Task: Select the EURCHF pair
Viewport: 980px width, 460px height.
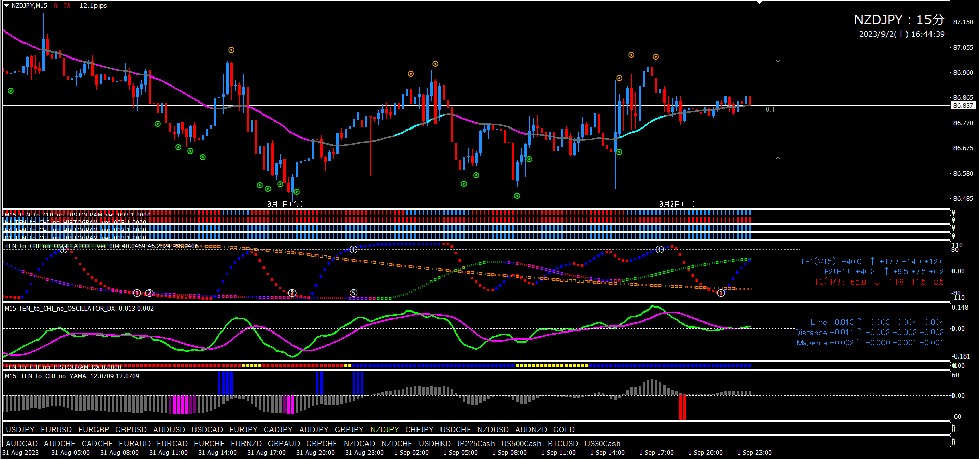Action: 209,444
